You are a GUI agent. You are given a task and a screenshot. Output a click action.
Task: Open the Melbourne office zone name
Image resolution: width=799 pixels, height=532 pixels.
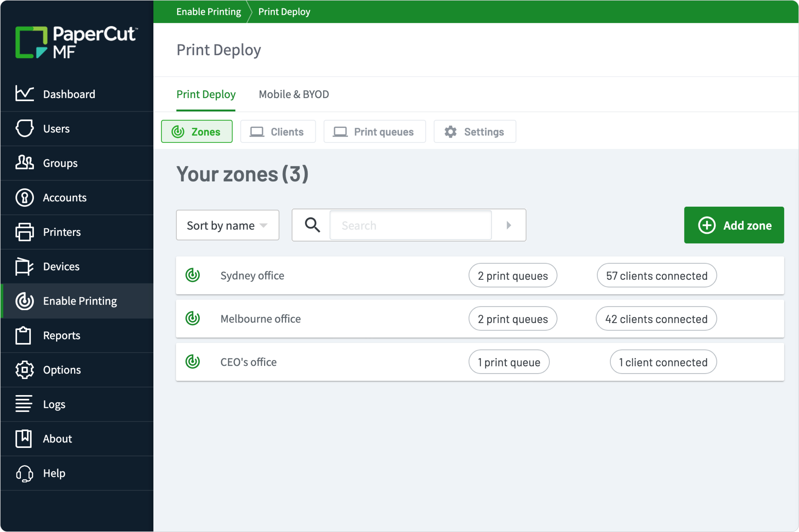click(260, 319)
